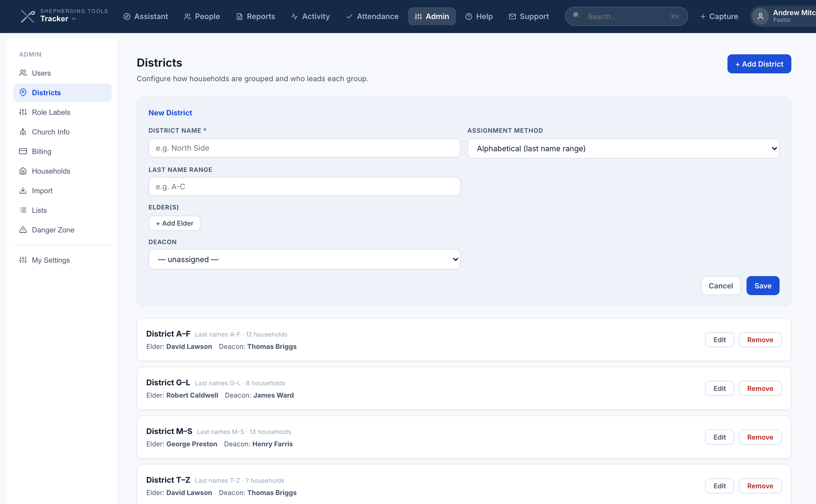Viewport: 816px width, 504px height.
Task: Click the Attendance checkmark icon
Action: click(x=349, y=16)
